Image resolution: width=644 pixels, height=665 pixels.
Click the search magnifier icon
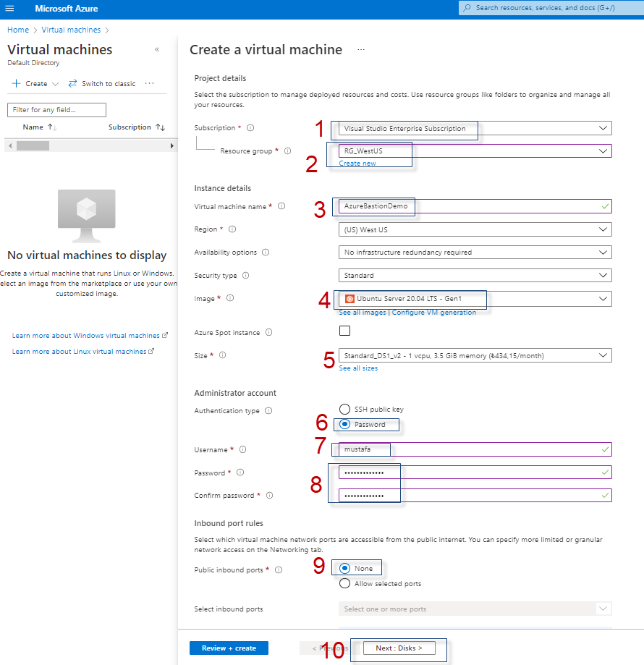[x=467, y=8]
